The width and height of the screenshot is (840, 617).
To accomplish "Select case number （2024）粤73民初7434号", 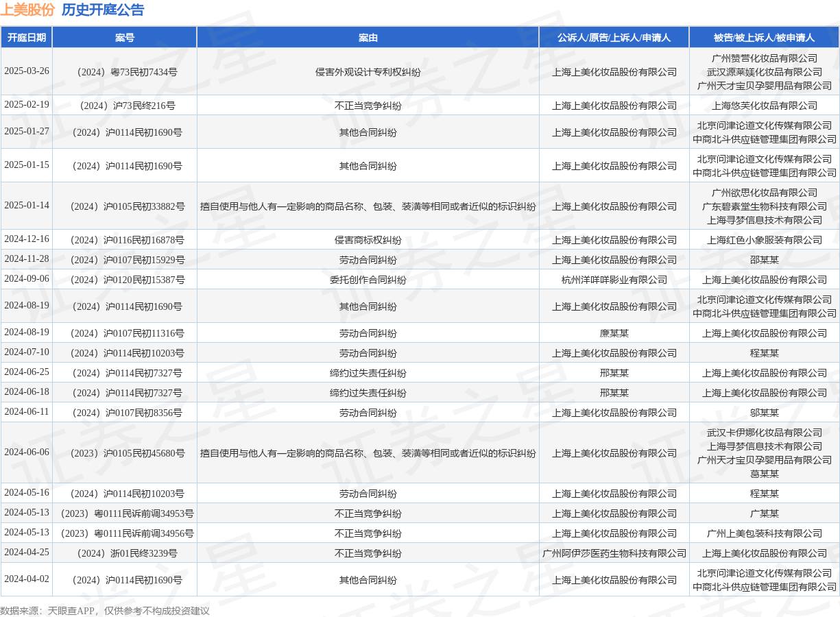I will pos(125,72).
